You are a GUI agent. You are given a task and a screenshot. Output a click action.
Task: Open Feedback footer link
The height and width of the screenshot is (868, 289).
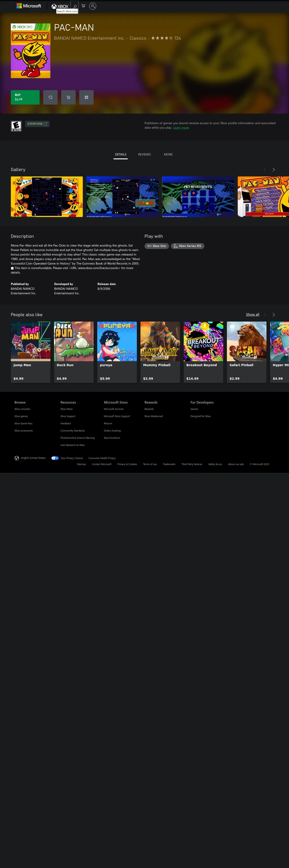point(65,424)
